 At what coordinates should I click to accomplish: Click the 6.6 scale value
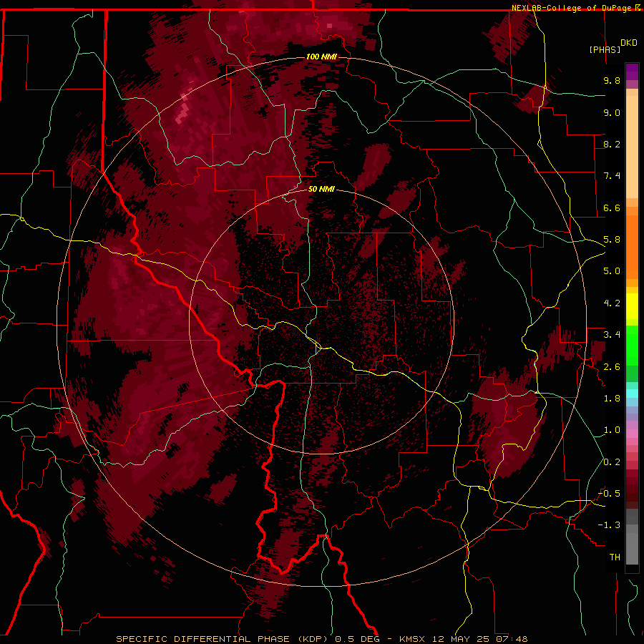(x=612, y=208)
